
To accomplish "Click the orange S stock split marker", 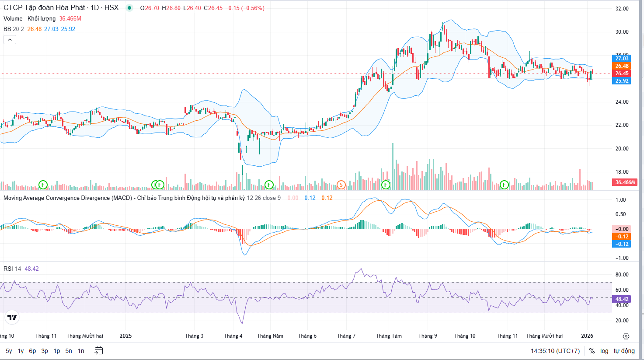I will (x=341, y=185).
